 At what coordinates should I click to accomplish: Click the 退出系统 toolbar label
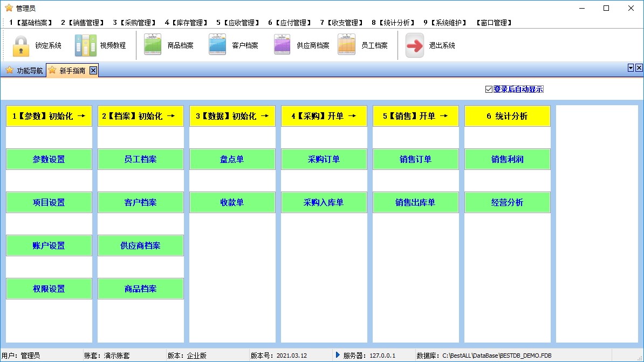coord(442,45)
